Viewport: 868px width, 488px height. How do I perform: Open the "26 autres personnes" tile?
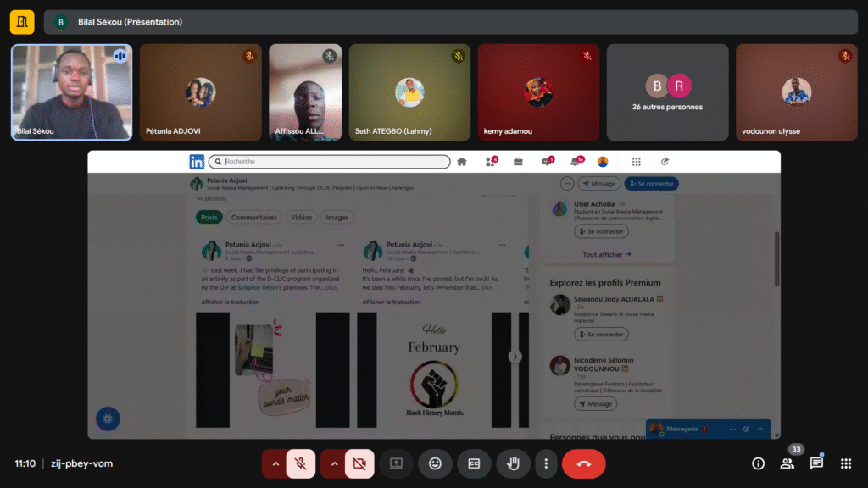[x=667, y=92]
